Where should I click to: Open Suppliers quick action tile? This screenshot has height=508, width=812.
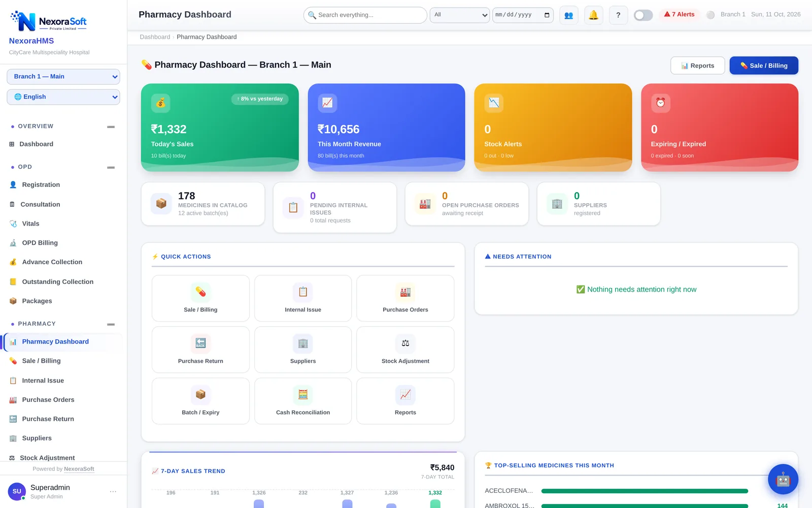(x=303, y=350)
